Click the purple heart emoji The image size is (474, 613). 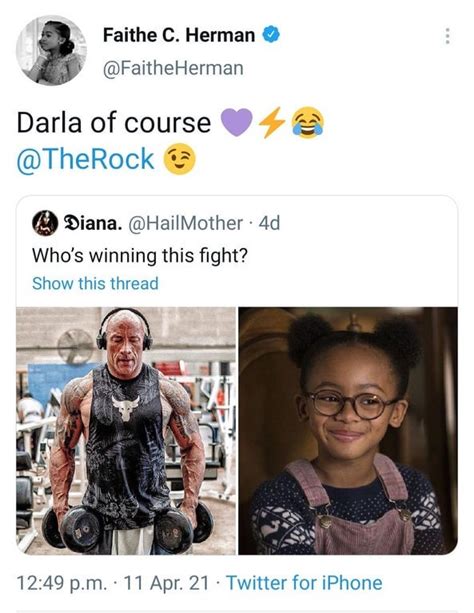click(x=237, y=122)
